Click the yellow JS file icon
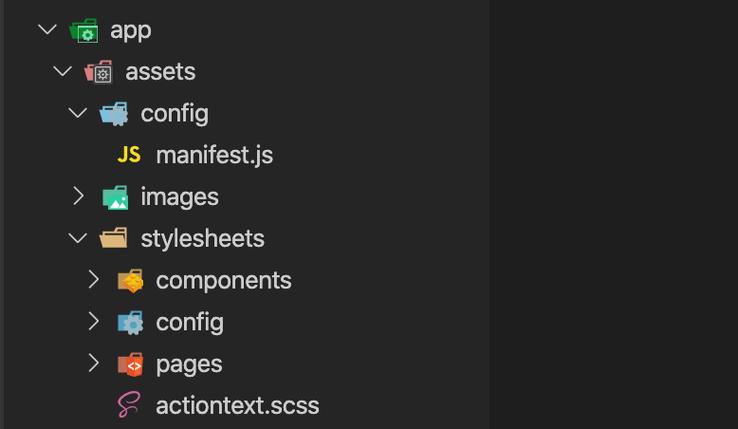 click(x=129, y=154)
